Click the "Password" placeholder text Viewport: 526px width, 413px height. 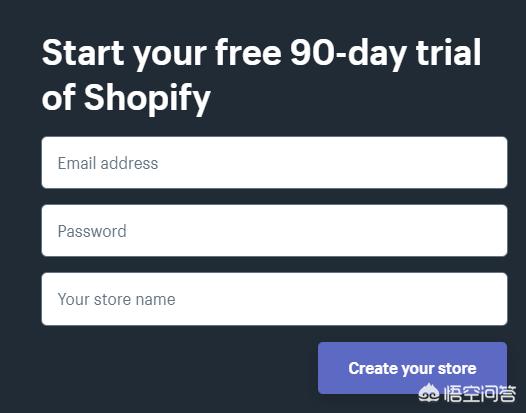[x=92, y=231]
